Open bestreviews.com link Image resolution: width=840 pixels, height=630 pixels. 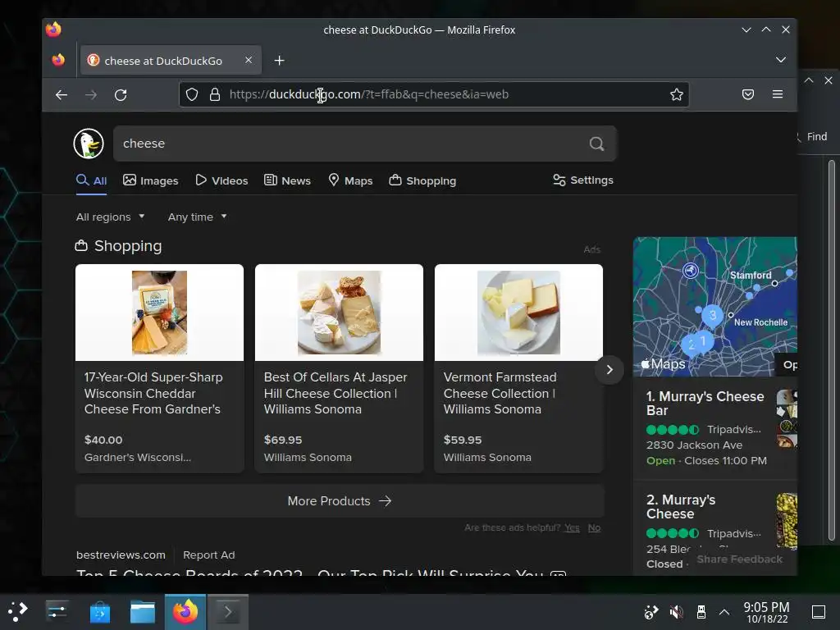(x=121, y=555)
